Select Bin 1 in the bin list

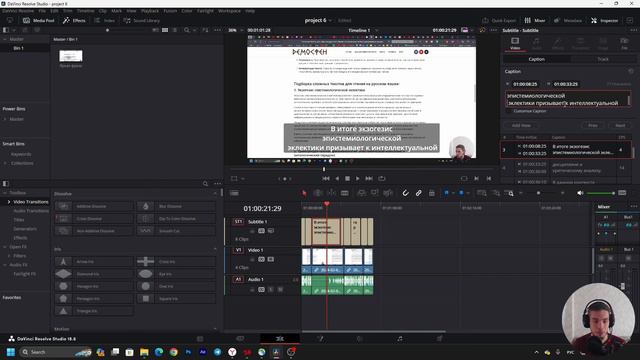click(x=18, y=48)
